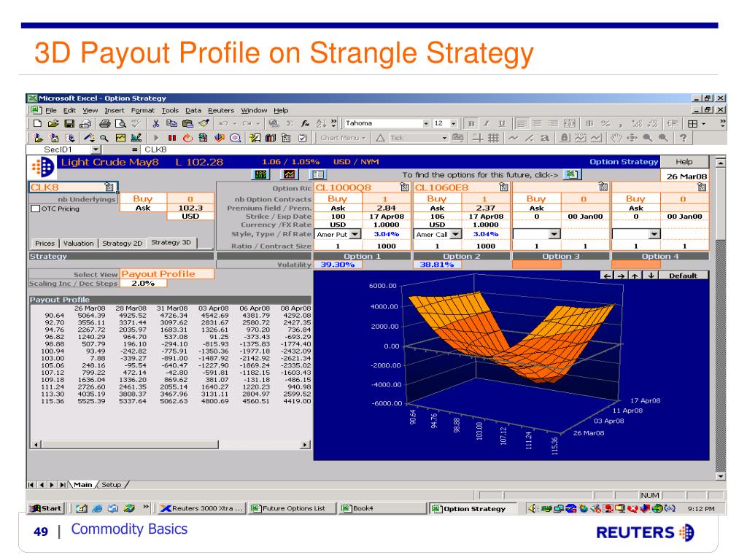Cut selection with the scissors icon
Viewport: 747px width, 560px height.
pos(156,124)
